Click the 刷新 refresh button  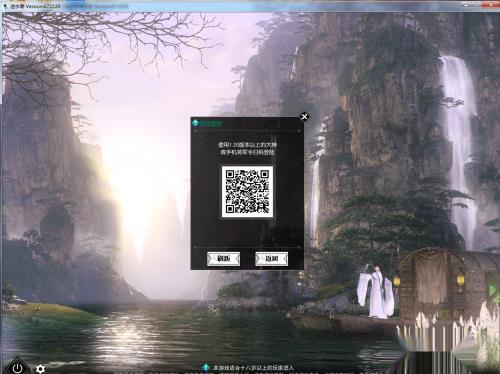(223, 259)
